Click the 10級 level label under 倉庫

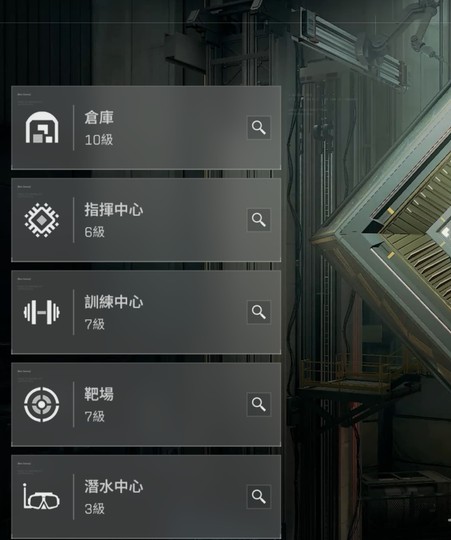click(99, 140)
